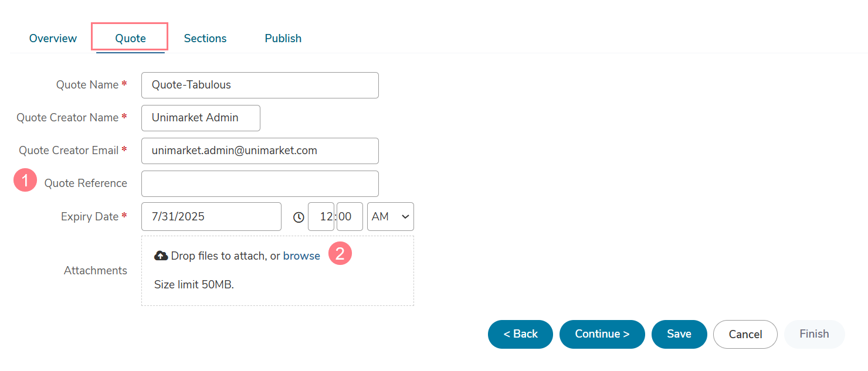Go to the Publish tab
Image resolution: width=868 pixels, height=371 pixels.
283,38
